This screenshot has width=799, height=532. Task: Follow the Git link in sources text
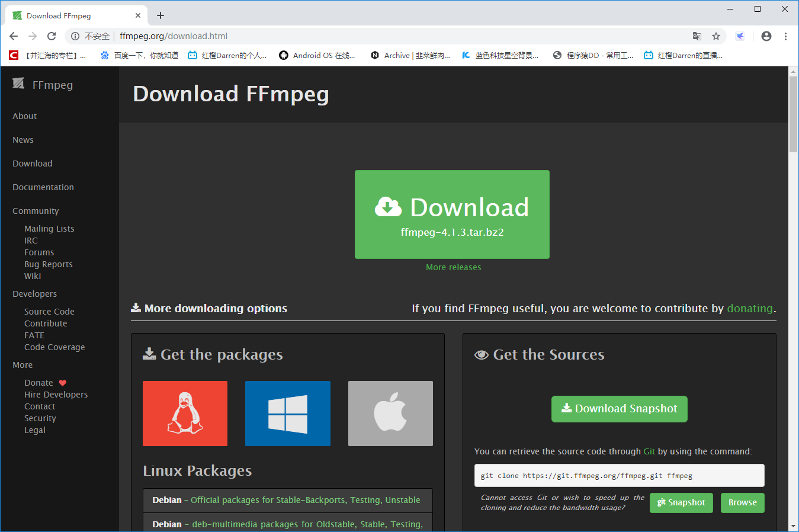649,451
